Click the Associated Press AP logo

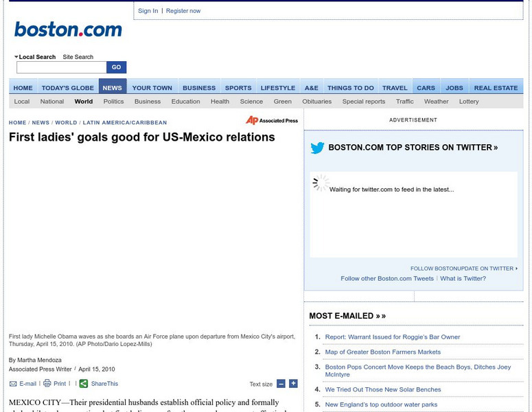coord(272,120)
